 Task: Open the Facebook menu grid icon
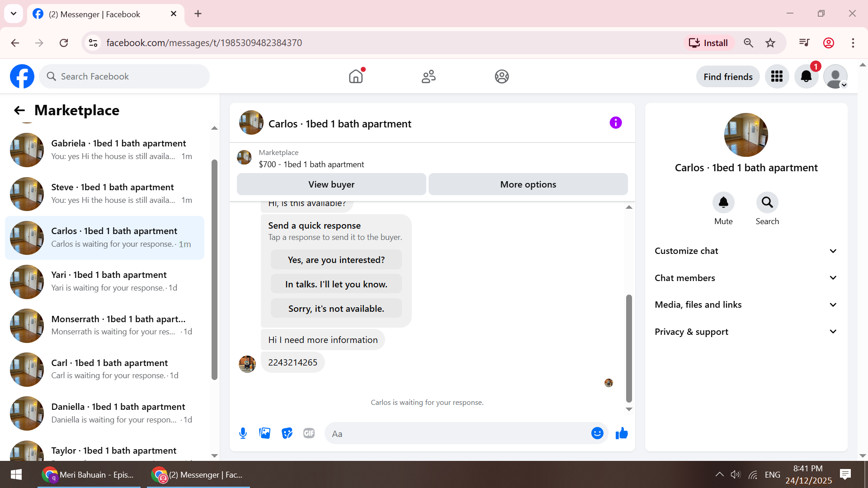(x=777, y=76)
